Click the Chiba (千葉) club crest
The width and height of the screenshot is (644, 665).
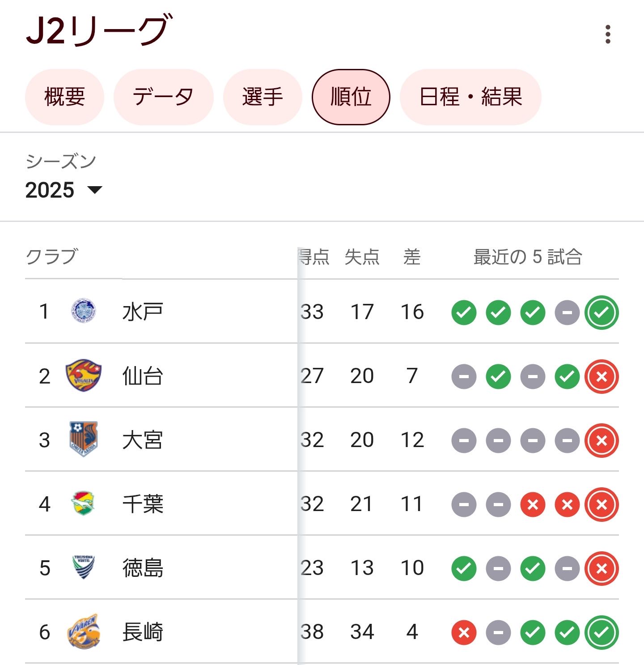84,503
